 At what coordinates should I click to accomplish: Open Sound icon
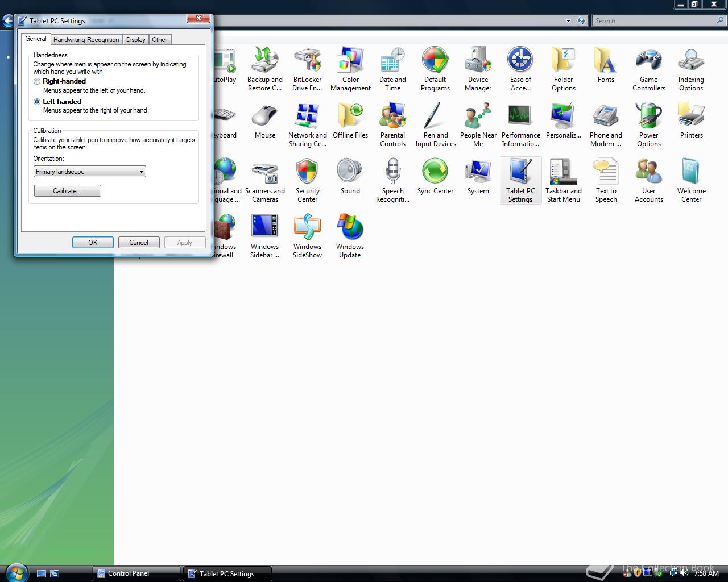pos(350,177)
